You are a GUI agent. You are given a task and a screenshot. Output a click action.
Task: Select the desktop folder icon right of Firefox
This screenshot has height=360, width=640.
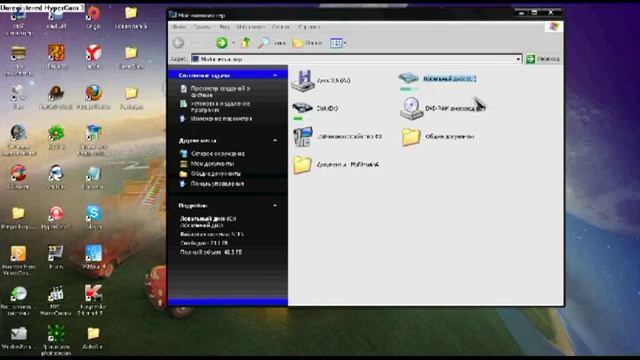[x=131, y=93]
